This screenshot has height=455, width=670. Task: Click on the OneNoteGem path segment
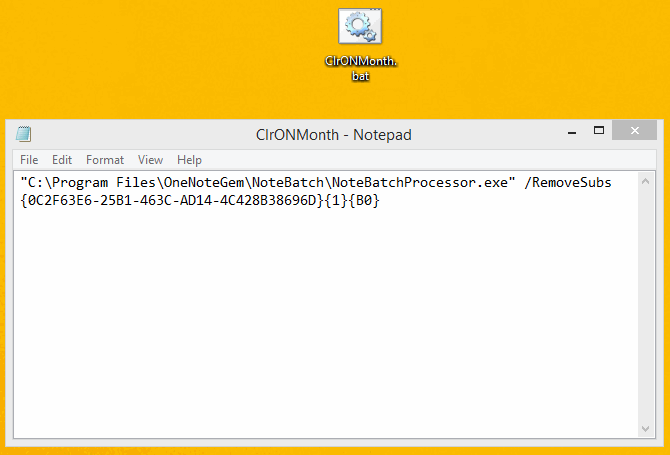[203, 182]
